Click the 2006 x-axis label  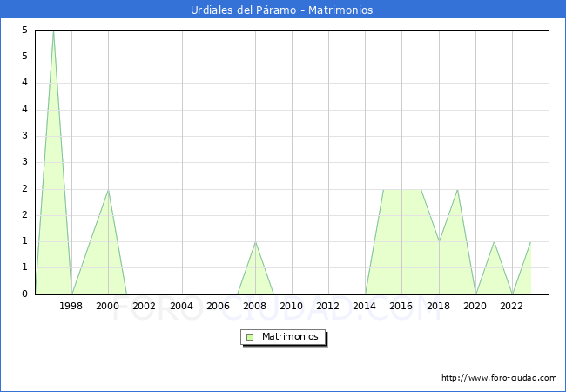[x=218, y=306]
